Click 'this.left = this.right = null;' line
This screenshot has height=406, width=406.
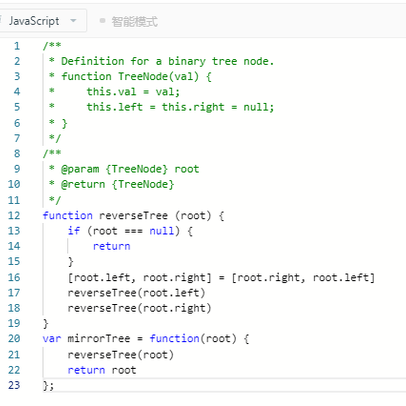click(180, 107)
